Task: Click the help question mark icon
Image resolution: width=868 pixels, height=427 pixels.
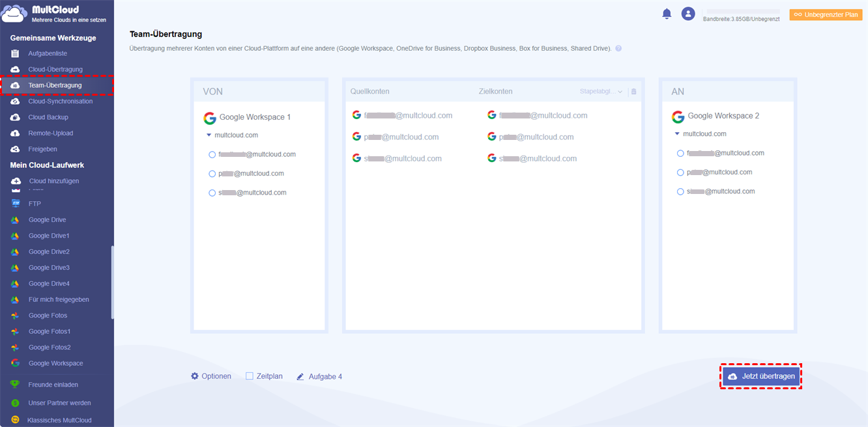Action: pyautogui.click(x=618, y=49)
